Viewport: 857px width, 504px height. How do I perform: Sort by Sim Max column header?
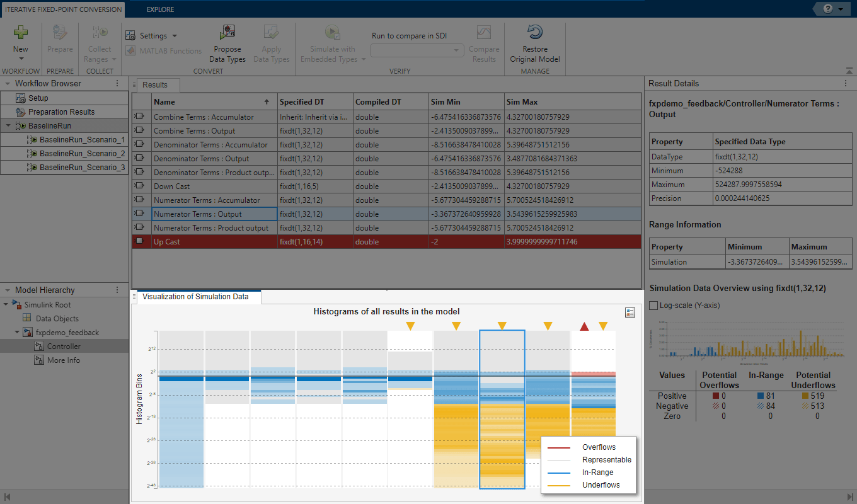point(572,102)
